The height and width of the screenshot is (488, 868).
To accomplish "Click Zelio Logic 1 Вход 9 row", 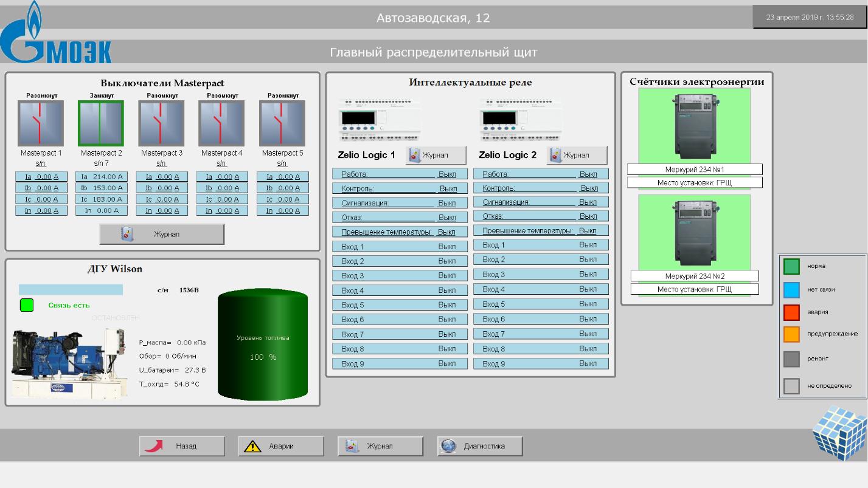I will click(400, 364).
